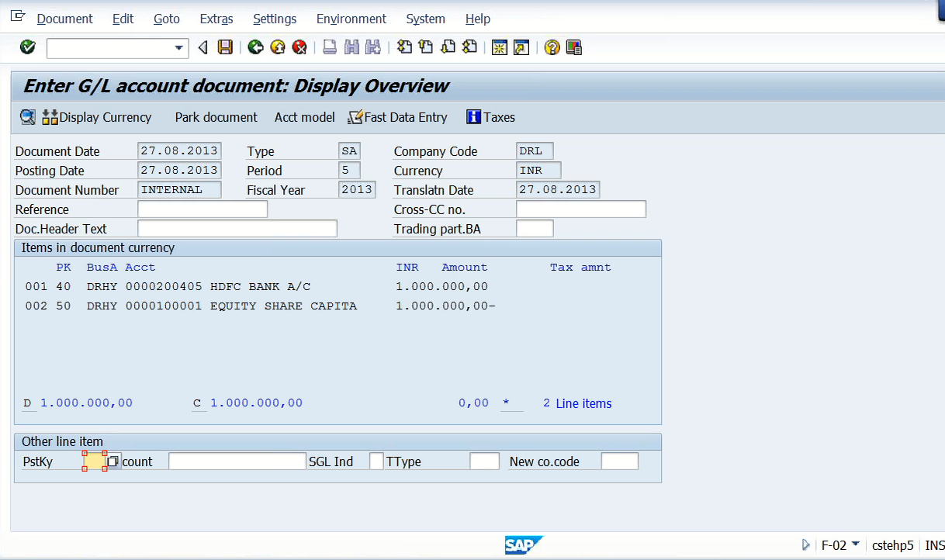Image resolution: width=945 pixels, height=560 pixels.
Task: Click the Cross-CC no. input field
Action: tap(581, 209)
